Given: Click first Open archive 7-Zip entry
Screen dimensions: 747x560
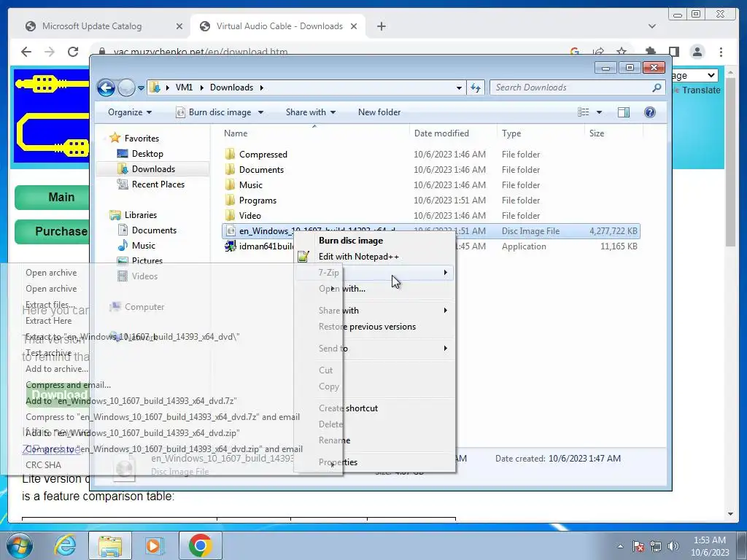Looking at the screenshot, I should 51,273.
